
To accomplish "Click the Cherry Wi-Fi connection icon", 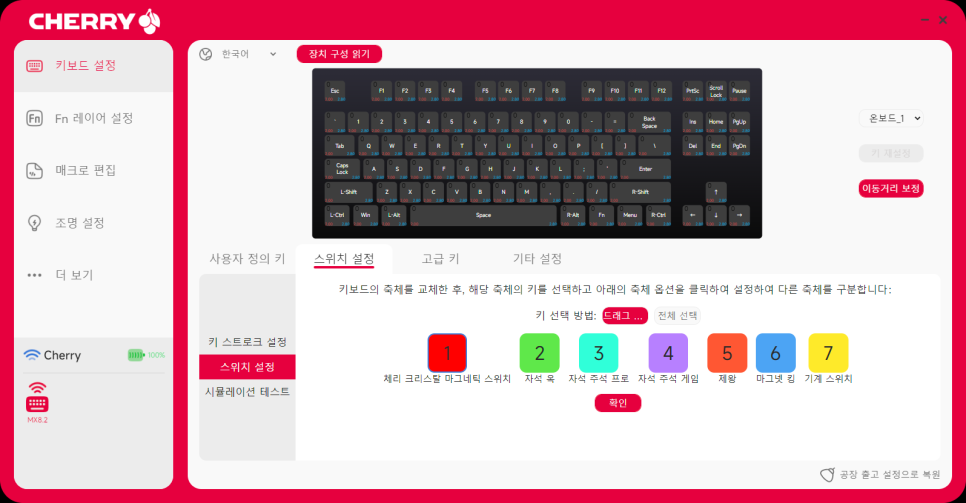I will pos(31,355).
